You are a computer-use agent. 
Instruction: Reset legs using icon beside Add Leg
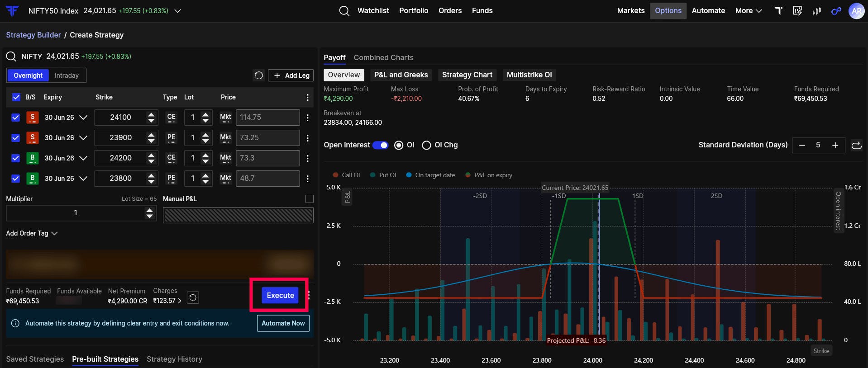coord(259,75)
